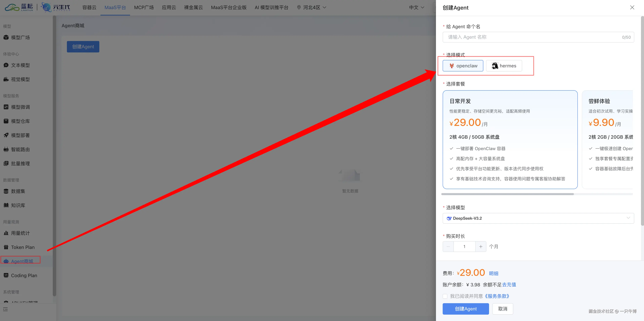Click the 取消 button
Viewport: 644px width, 321px height.
(502, 309)
